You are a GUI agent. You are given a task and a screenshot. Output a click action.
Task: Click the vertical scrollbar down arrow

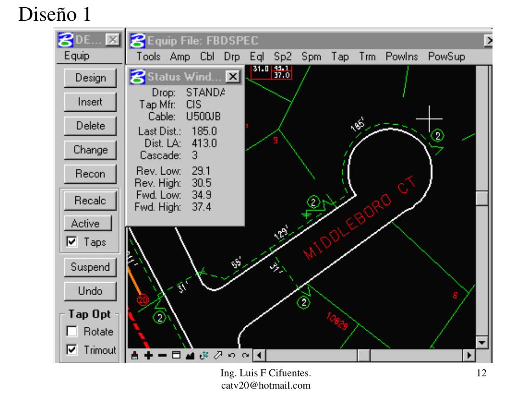482,342
